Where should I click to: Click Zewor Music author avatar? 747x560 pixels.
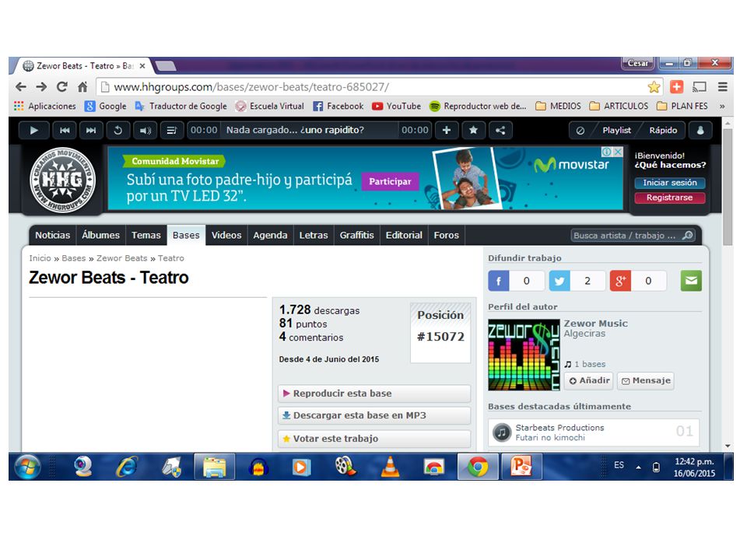(x=524, y=355)
